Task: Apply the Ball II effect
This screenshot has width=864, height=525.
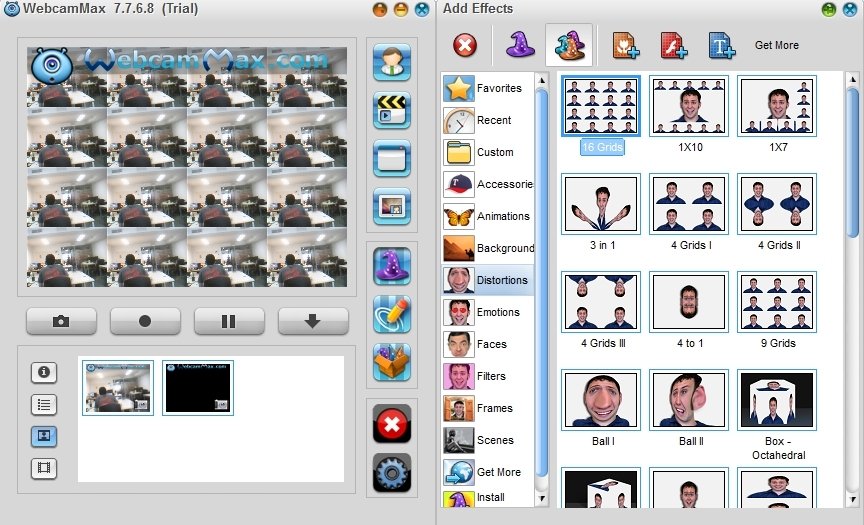Action: [x=689, y=400]
